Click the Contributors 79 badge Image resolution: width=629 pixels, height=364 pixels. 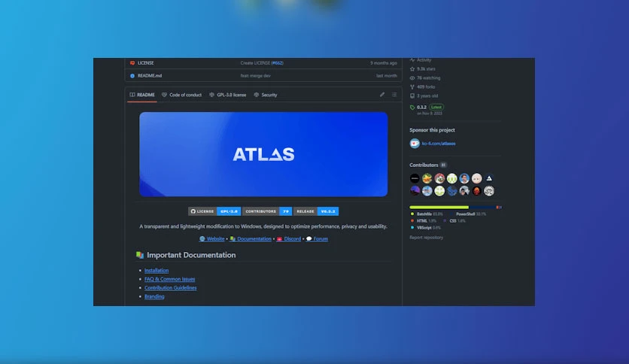(267, 211)
